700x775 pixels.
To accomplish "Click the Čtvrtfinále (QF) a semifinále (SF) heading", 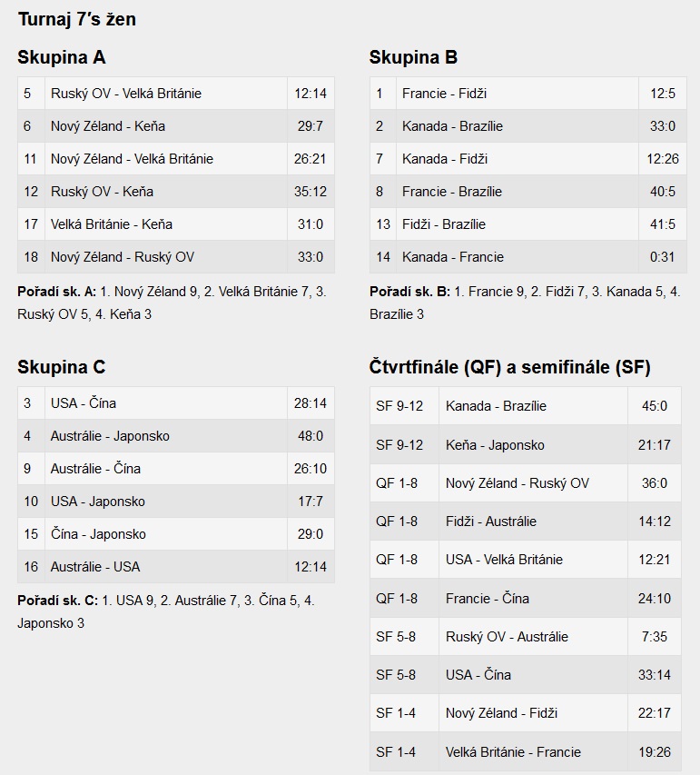I will [509, 367].
